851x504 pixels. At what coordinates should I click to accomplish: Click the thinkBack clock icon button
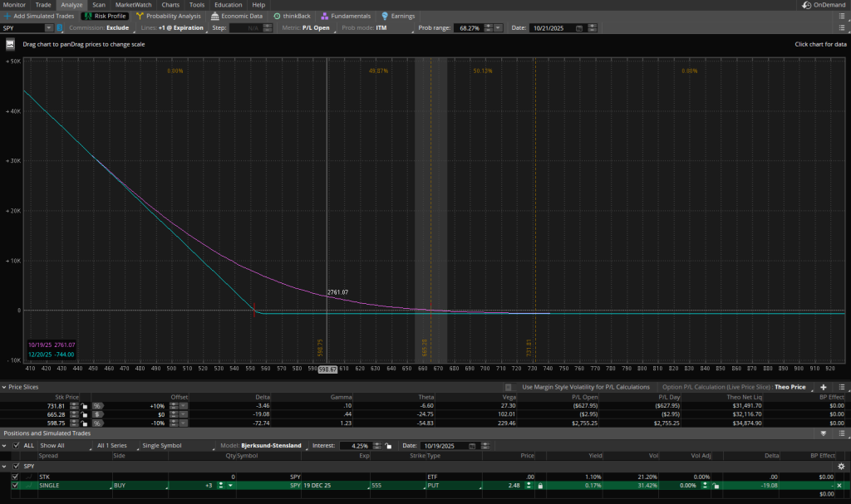(x=277, y=16)
